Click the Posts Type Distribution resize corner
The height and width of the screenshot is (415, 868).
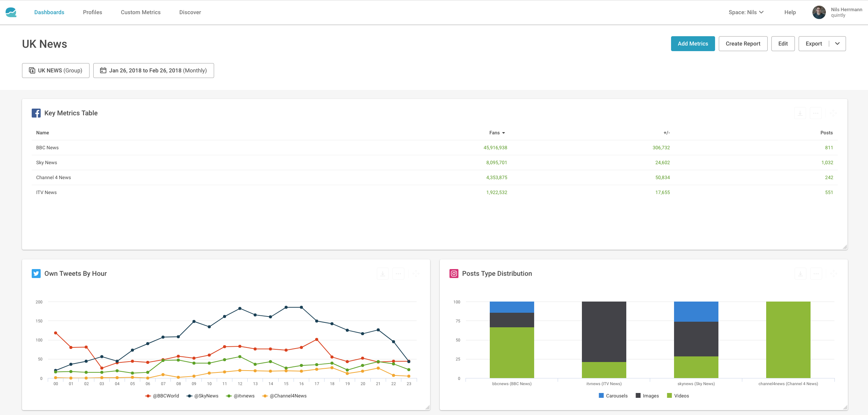click(x=845, y=407)
